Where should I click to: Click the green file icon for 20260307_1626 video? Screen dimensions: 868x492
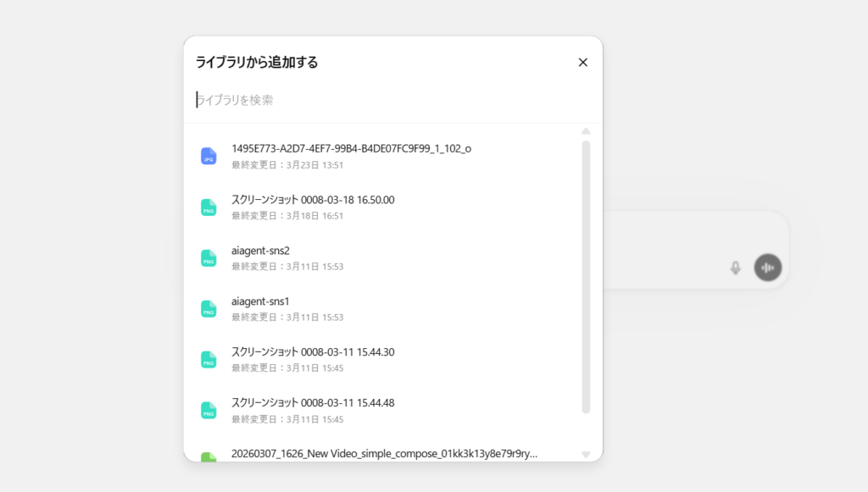click(209, 456)
